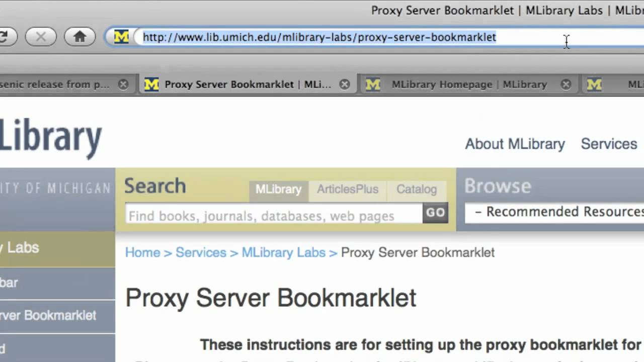Click the Services breadcrumb link
This screenshot has height=362, width=644.
coord(201,252)
